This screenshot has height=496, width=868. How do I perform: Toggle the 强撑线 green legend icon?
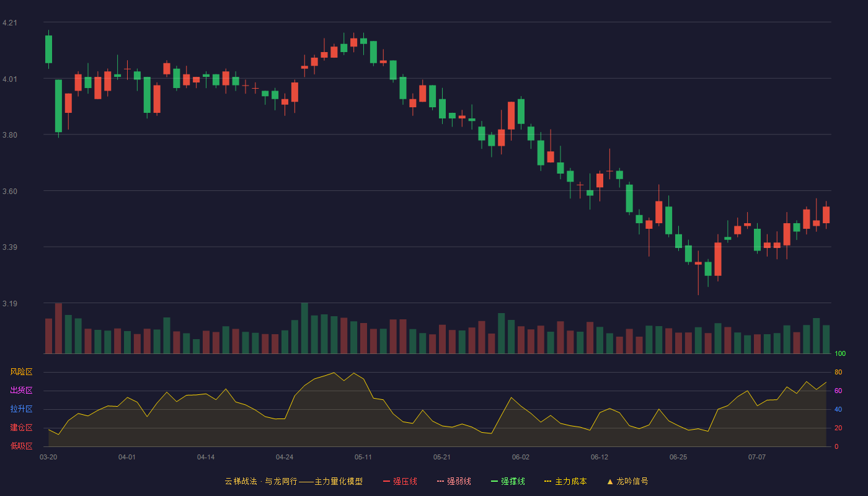(494, 481)
